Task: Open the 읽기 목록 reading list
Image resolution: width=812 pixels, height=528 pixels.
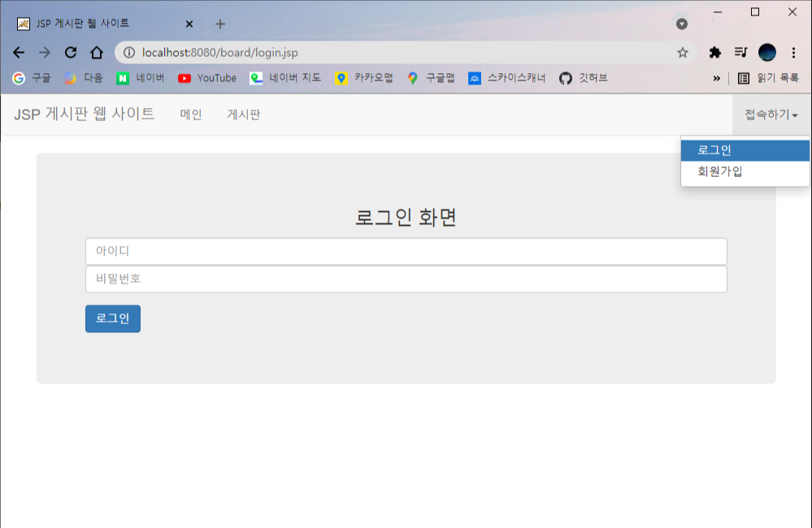Action: pyautogui.click(x=768, y=78)
